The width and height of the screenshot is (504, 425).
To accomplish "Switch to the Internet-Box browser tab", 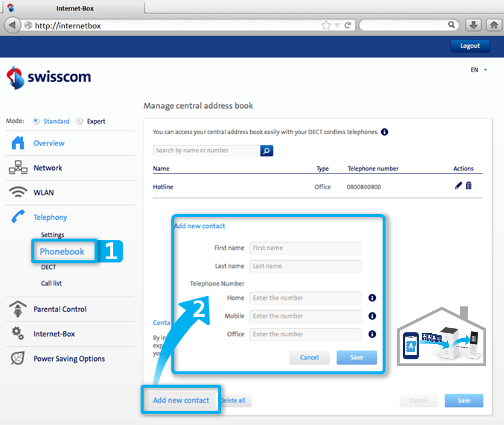I will (74, 8).
